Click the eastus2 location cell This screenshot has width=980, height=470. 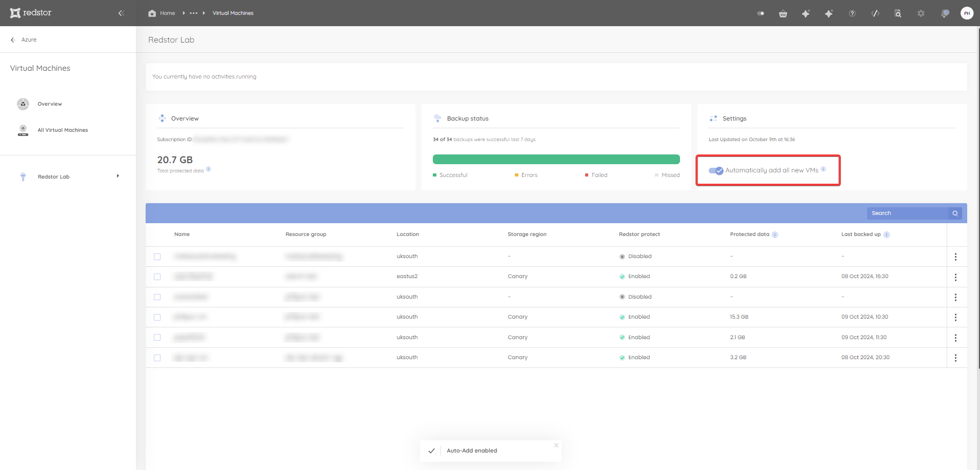[x=407, y=277]
